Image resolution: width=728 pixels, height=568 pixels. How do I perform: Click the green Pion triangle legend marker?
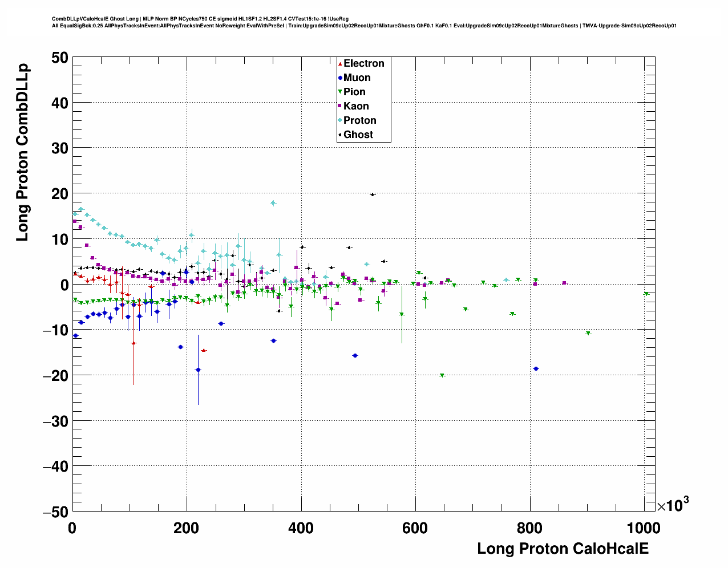coord(340,92)
